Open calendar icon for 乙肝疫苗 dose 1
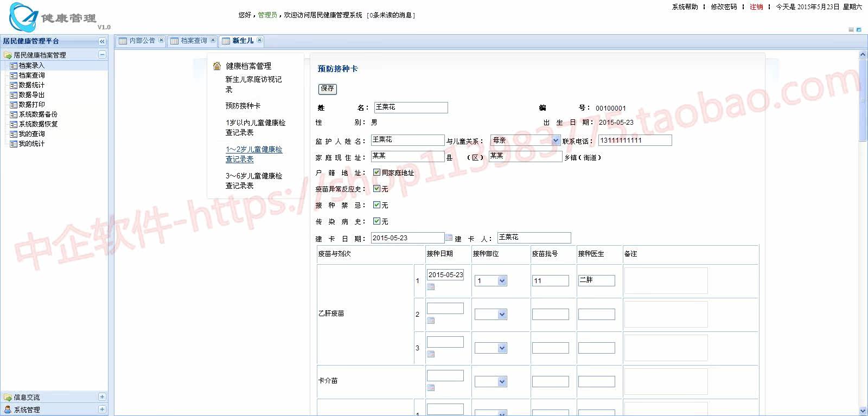The width and height of the screenshot is (868, 416). pos(431,287)
